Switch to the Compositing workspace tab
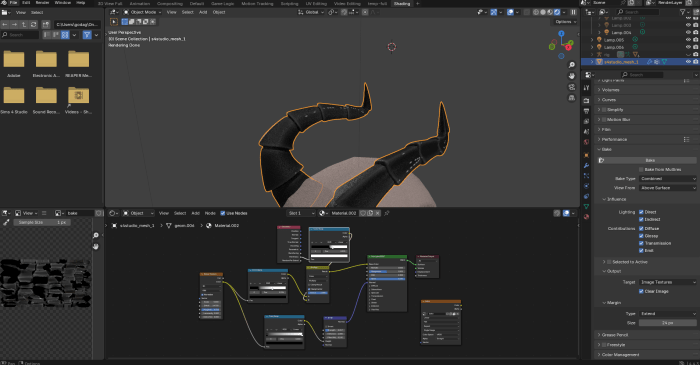Viewport: 700px width, 365px height. 170,4
